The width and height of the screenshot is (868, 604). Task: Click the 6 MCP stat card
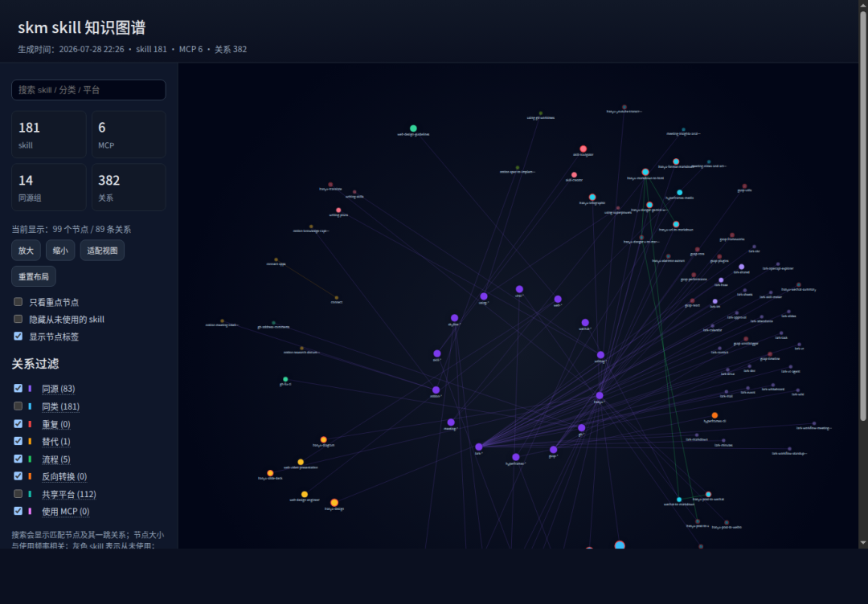(129, 134)
